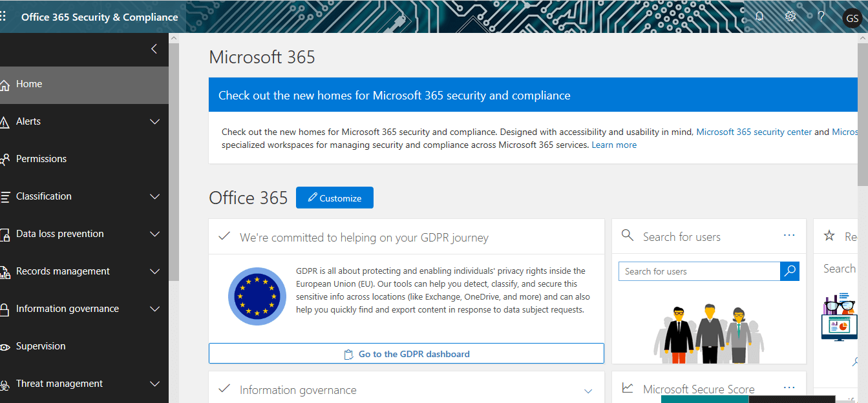Click the checkmark icon beside GDPR journey heading
Screen dimensions: 868x403
(x=224, y=236)
